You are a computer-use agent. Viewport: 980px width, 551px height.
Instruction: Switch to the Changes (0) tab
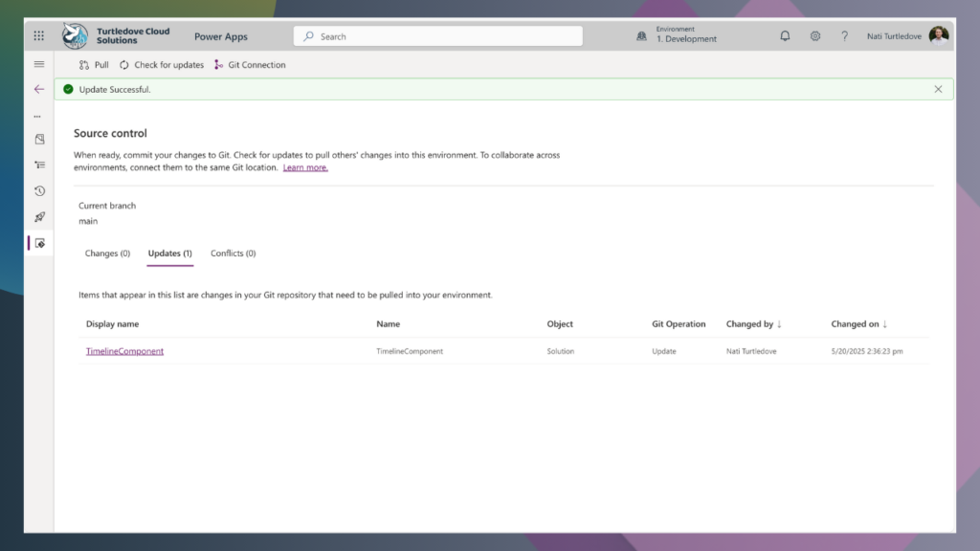coord(106,253)
